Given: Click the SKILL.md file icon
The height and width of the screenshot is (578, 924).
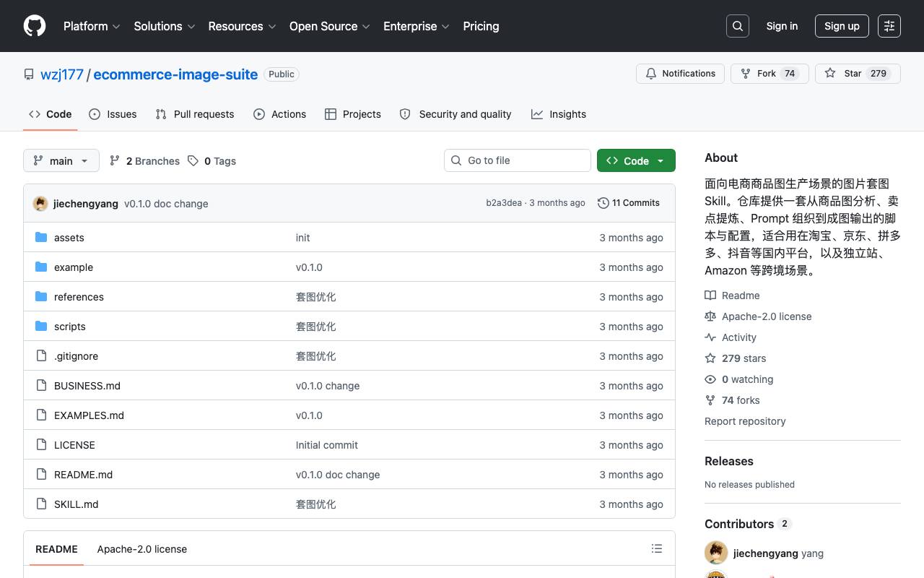Looking at the screenshot, I should coord(41,504).
